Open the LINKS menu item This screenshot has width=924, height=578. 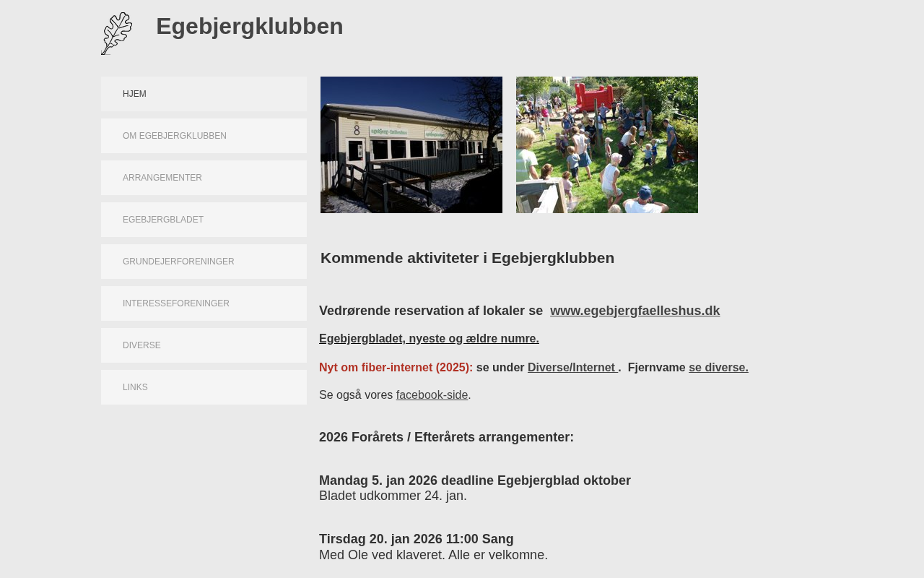click(204, 387)
